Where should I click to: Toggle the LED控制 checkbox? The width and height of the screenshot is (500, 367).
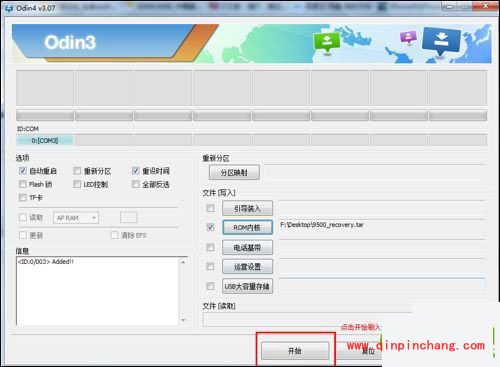tap(77, 184)
